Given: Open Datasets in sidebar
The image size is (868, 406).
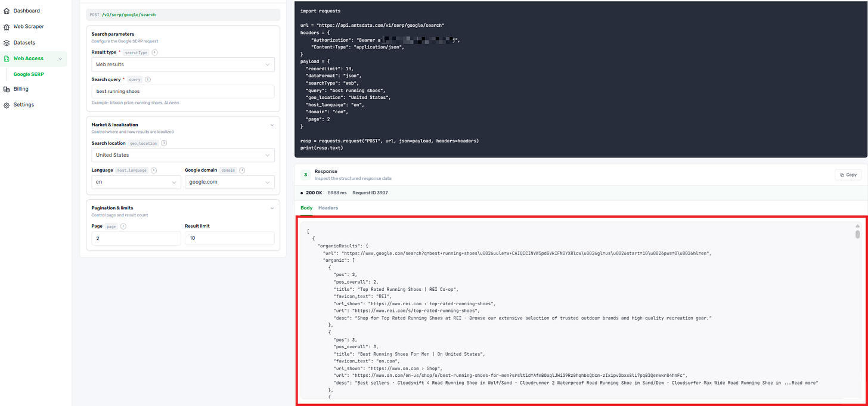Looking at the screenshot, I should [x=24, y=43].
